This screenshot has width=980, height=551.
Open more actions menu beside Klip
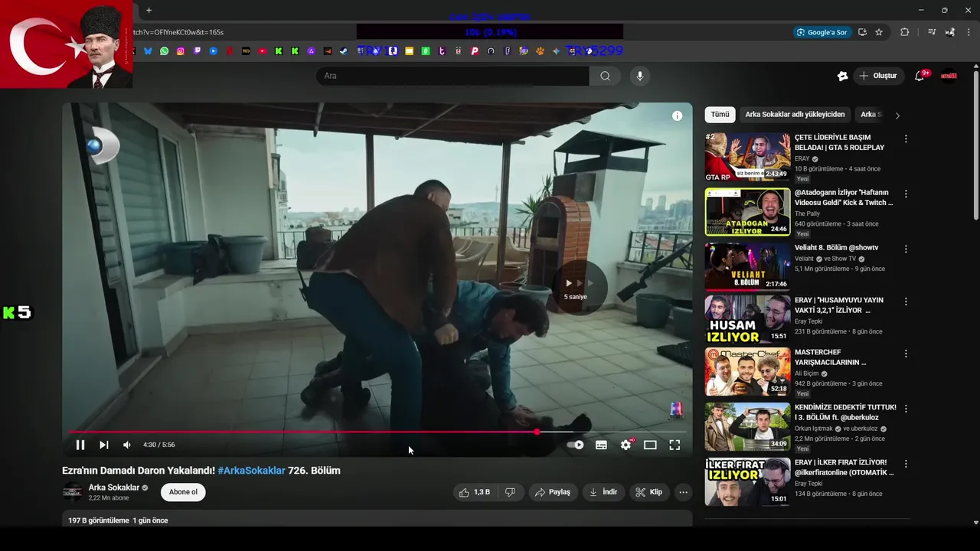[x=683, y=492]
